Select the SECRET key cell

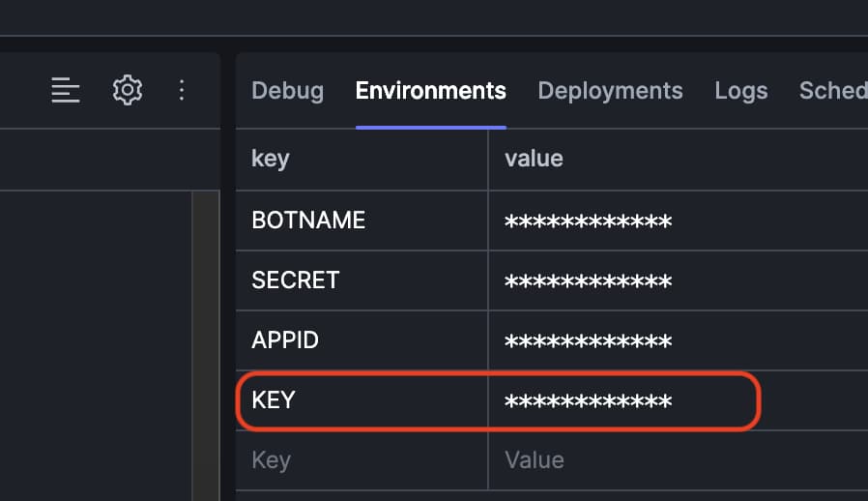point(295,280)
